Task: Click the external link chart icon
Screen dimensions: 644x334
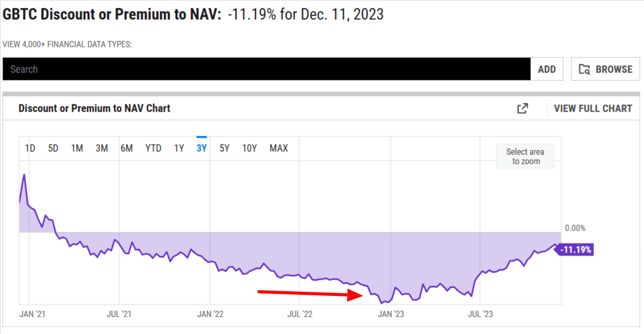Action: tap(522, 108)
